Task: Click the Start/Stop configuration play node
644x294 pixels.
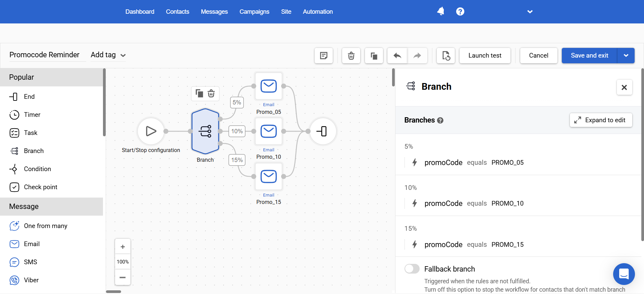Action: pyautogui.click(x=151, y=131)
